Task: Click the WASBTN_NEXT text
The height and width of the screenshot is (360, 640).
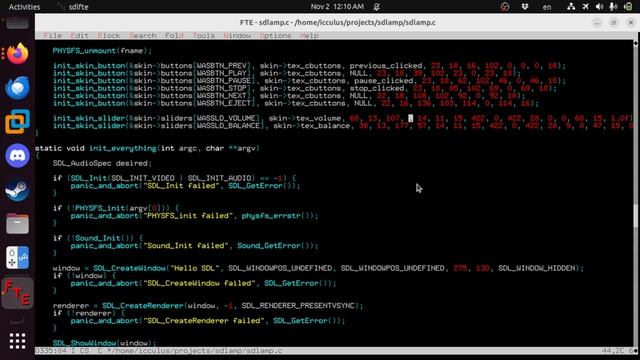Action: (222, 96)
